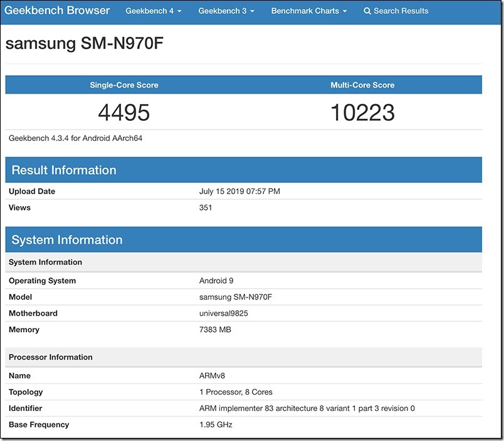This screenshot has height=441, width=504.
Task: Click the Motherboard label
Action: (33, 313)
